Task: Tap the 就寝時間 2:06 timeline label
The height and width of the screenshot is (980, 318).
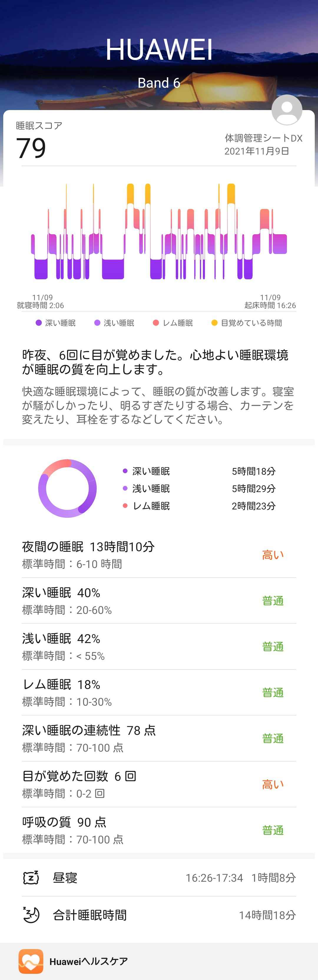Action: [40, 301]
